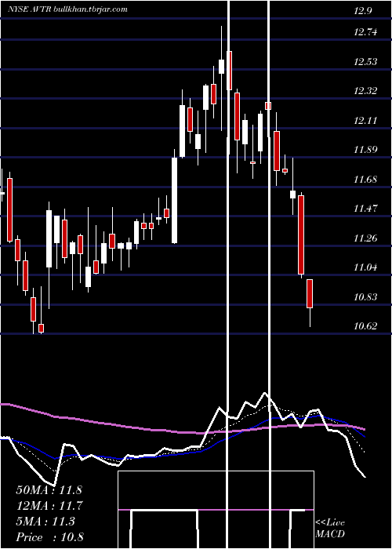Click the 12.53 price axis label

pyautogui.click(x=365, y=62)
